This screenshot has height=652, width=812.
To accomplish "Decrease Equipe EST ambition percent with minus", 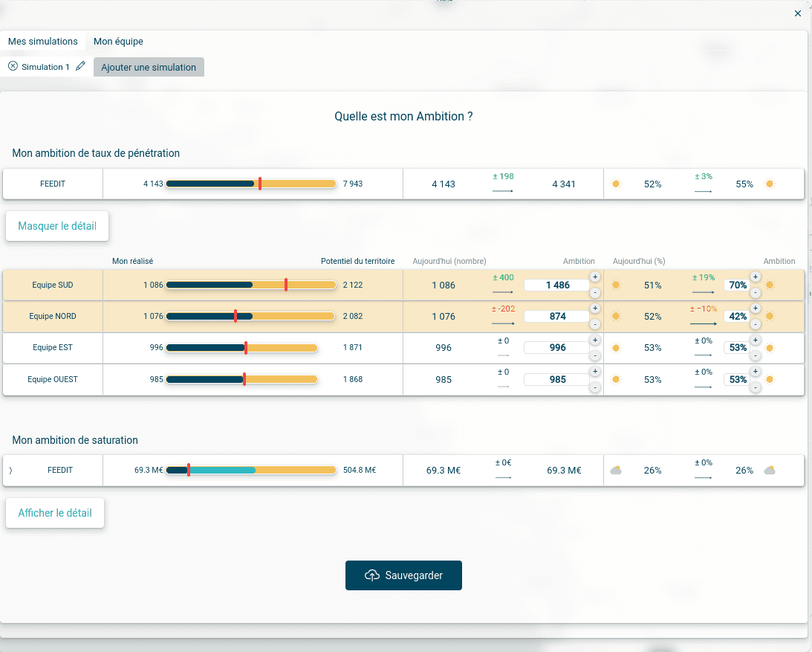I will click(x=756, y=356).
